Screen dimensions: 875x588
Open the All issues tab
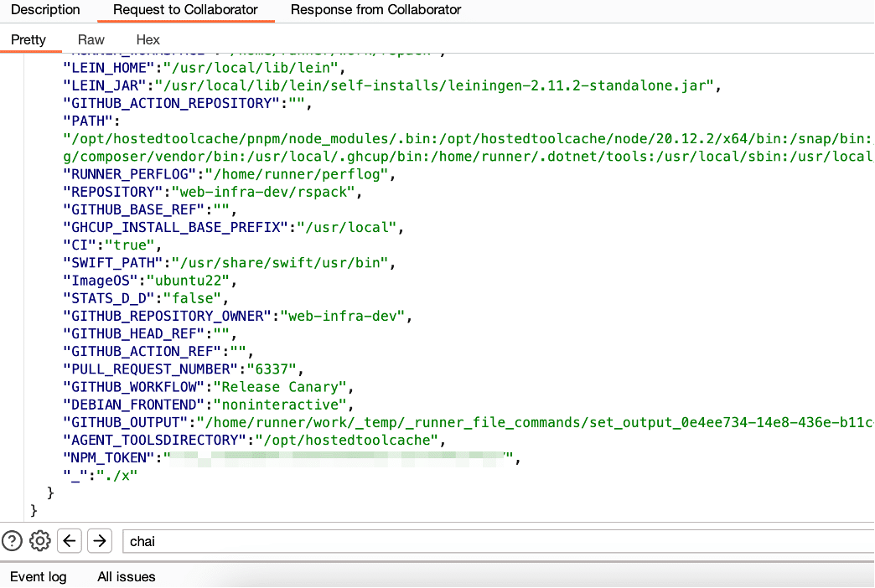pyautogui.click(x=126, y=577)
